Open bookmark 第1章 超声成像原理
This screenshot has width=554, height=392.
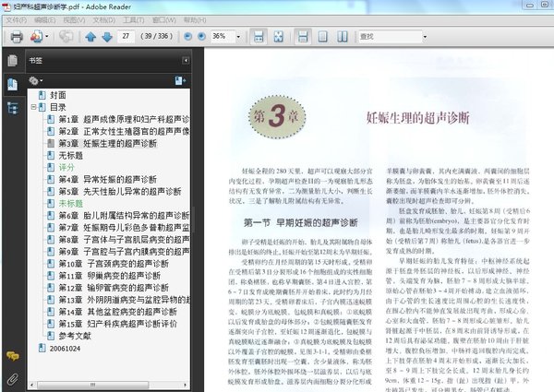tap(124, 119)
